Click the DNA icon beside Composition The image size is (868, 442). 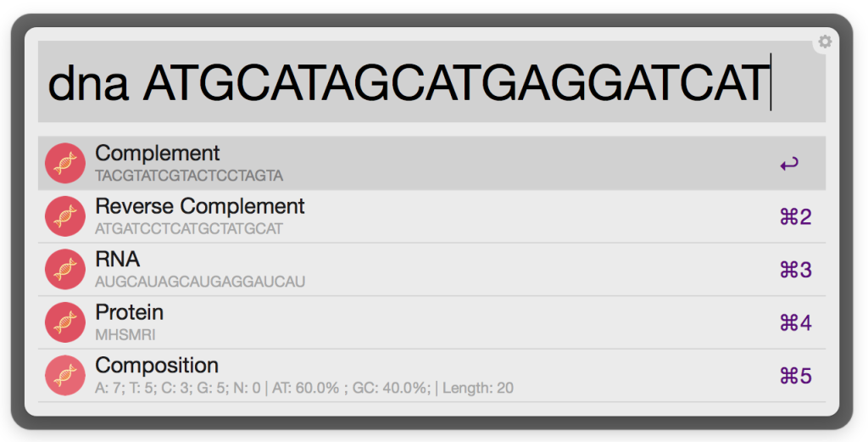pyautogui.click(x=65, y=376)
